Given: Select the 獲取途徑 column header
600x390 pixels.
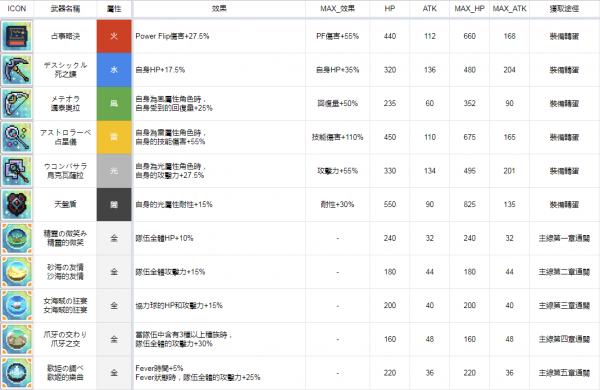Looking at the screenshot, I should coord(564,8).
